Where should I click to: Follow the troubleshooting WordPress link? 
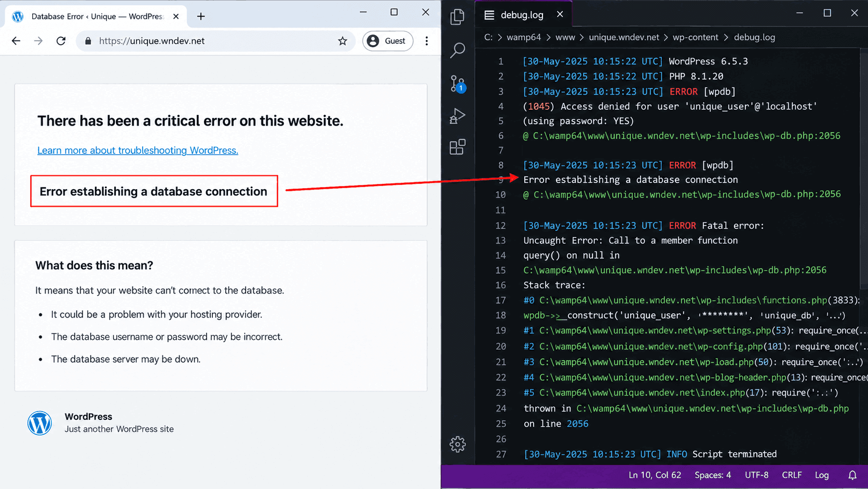pyautogui.click(x=138, y=150)
